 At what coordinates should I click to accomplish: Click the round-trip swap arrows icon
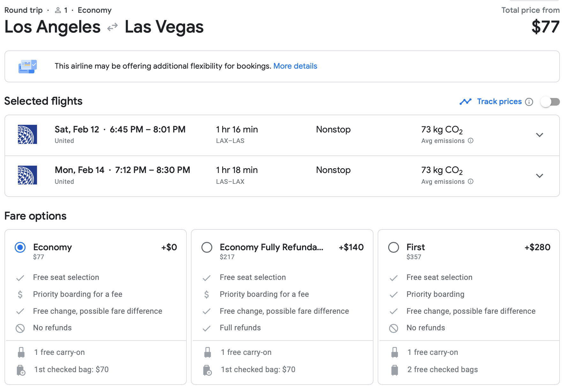tap(112, 27)
